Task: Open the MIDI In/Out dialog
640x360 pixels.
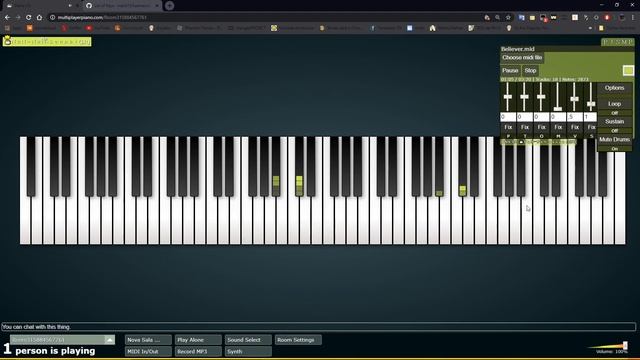Action: 148,351
